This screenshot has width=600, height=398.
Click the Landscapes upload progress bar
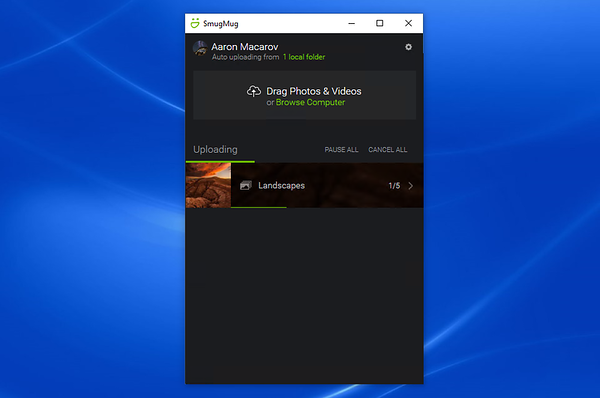259,207
